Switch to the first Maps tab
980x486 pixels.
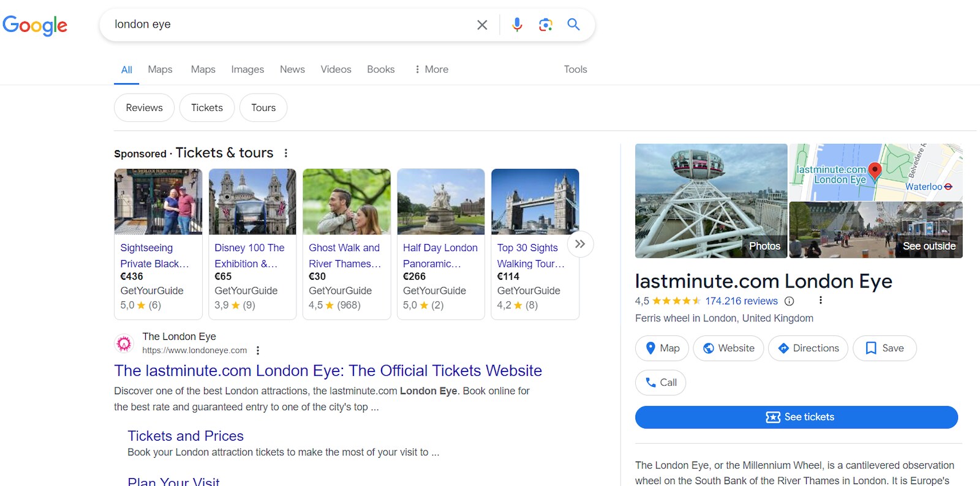tap(160, 70)
